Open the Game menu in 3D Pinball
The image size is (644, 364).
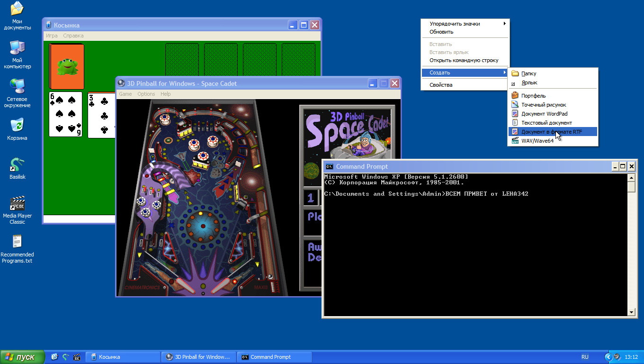tap(125, 94)
